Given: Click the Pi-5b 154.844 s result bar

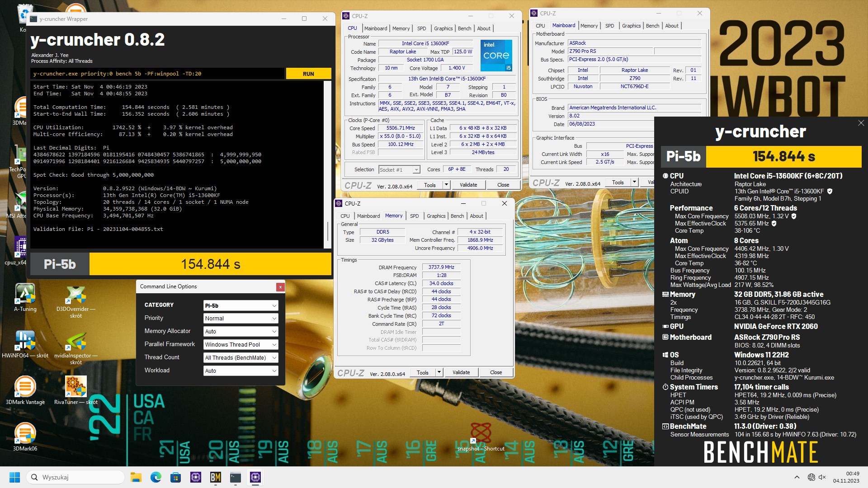Looking at the screenshot, I should point(181,264).
